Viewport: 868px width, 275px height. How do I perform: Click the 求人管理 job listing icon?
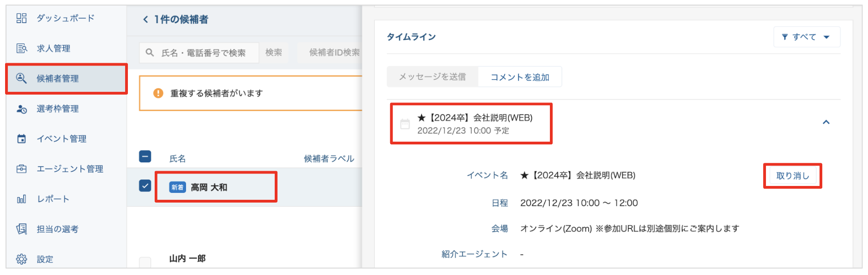[x=21, y=48]
